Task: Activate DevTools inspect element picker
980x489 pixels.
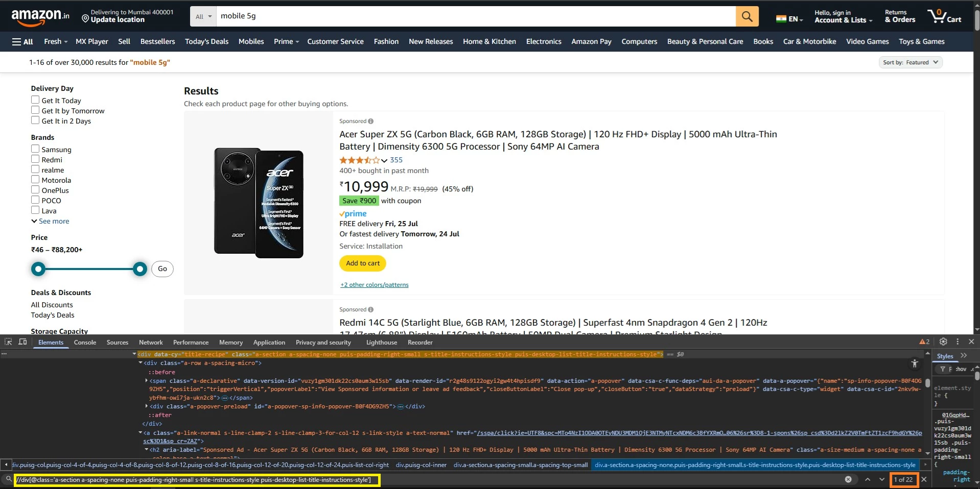Action: pos(9,342)
